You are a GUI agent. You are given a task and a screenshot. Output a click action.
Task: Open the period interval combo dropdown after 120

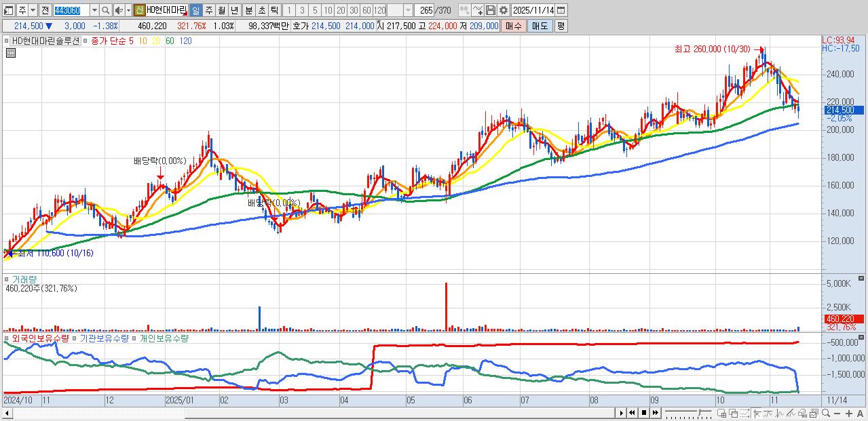[408, 10]
